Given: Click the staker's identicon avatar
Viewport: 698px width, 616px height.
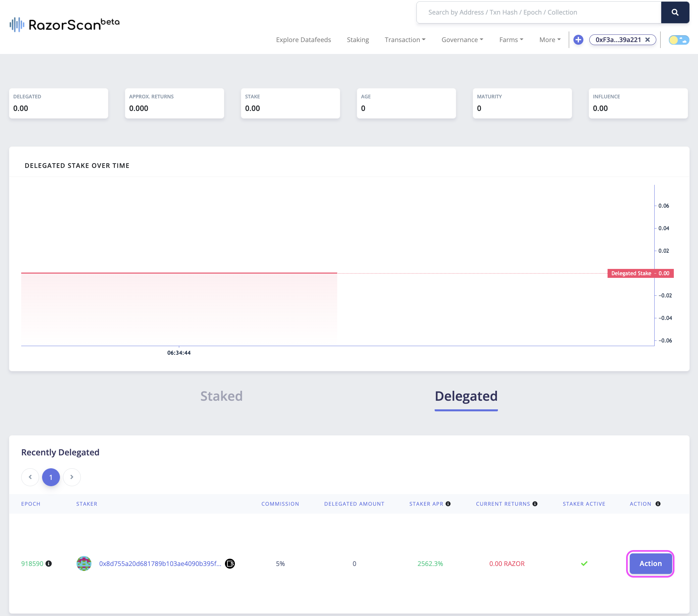Looking at the screenshot, I should 84,564.
